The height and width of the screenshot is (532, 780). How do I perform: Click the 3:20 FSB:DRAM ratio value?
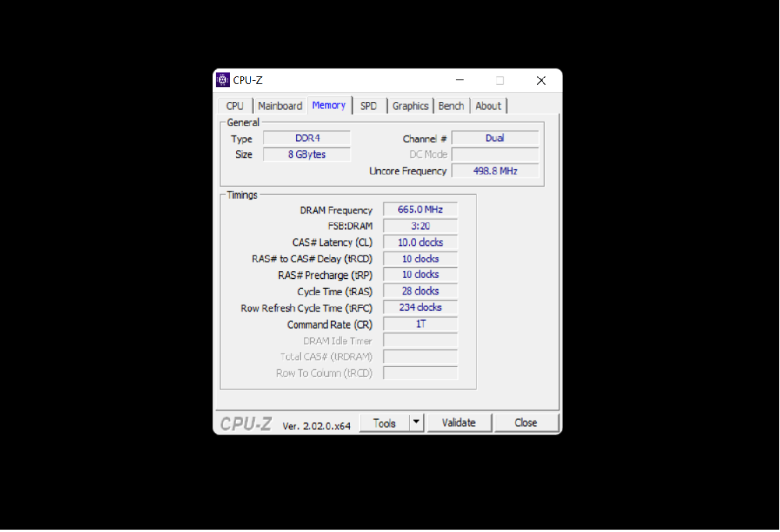420,226
